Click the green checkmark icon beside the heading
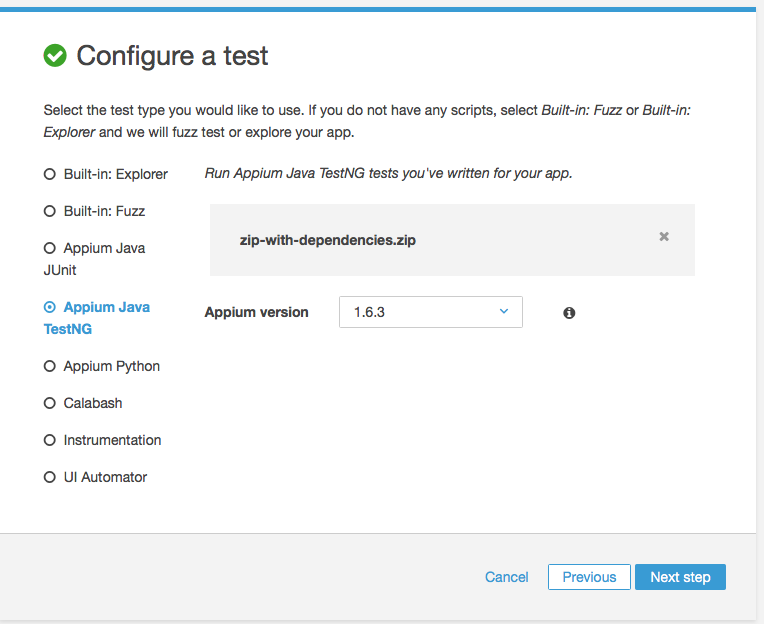Screen dimensions: 764x624 coord(55,56)
